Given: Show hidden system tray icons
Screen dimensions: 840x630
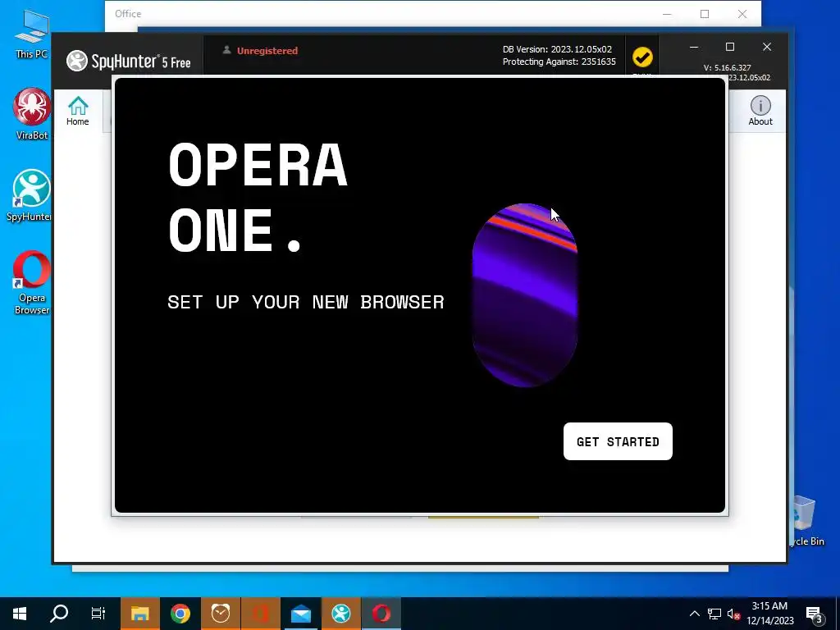Looking at the screenshot, I should tap(694, 614).
